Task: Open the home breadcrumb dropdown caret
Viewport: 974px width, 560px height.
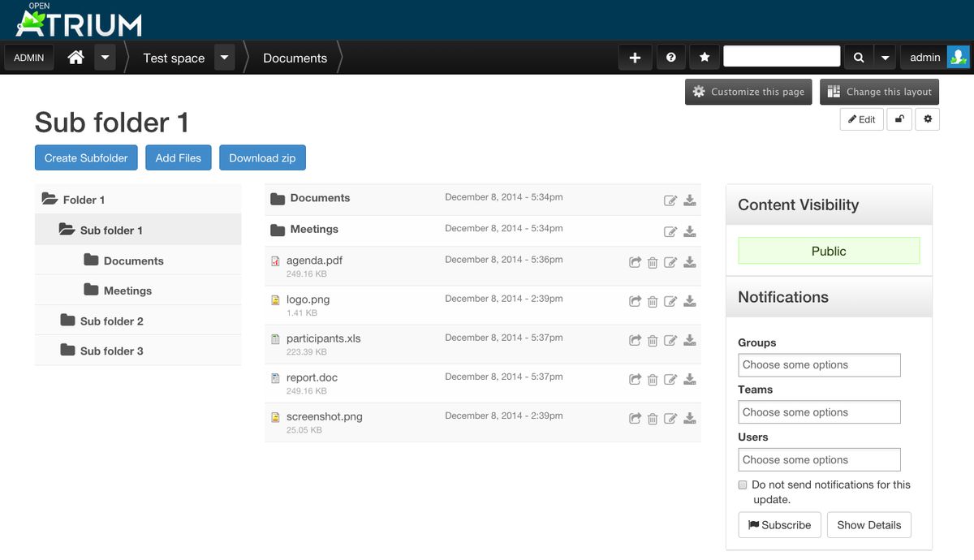Action: coord(105,57)
